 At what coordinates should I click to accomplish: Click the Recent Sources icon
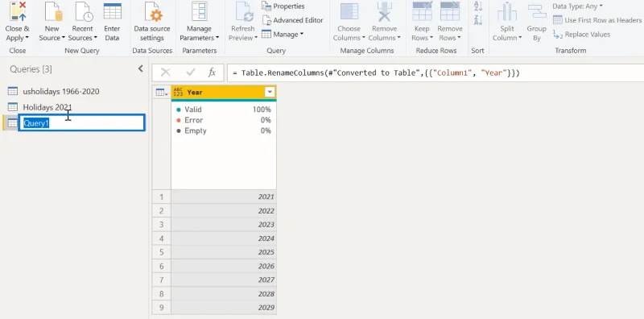click(x=83, y=11)
